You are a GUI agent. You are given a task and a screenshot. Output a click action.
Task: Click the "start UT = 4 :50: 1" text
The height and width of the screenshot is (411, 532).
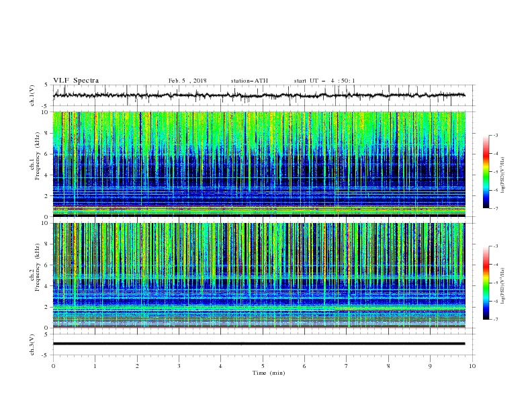pos(324,81)
